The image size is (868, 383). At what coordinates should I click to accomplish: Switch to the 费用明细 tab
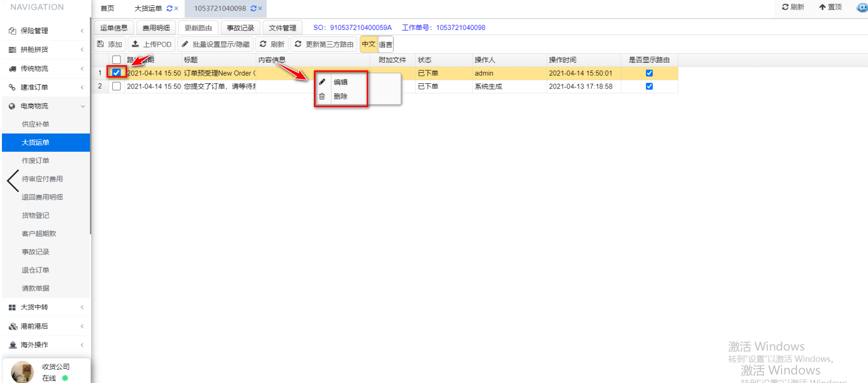(156, 28)
